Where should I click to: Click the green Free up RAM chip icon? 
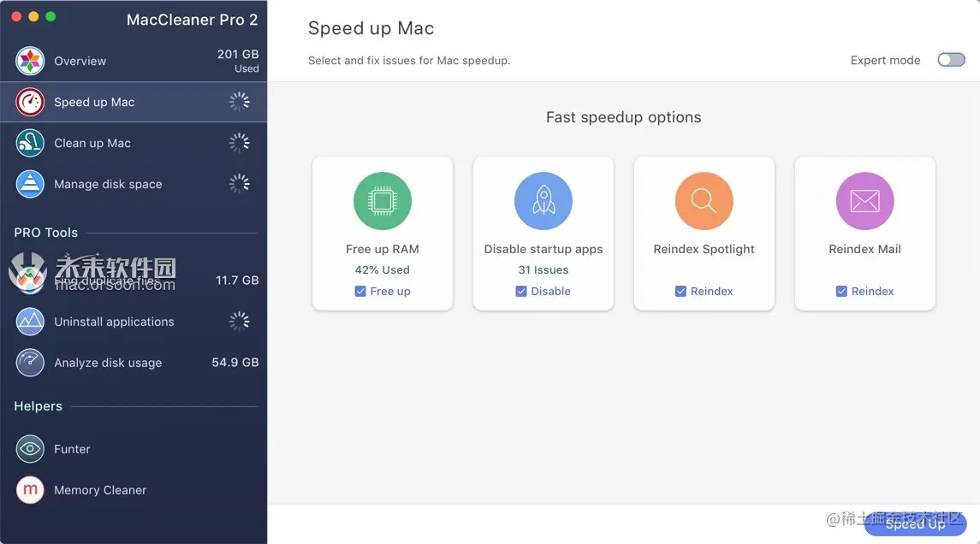point(383,201)
